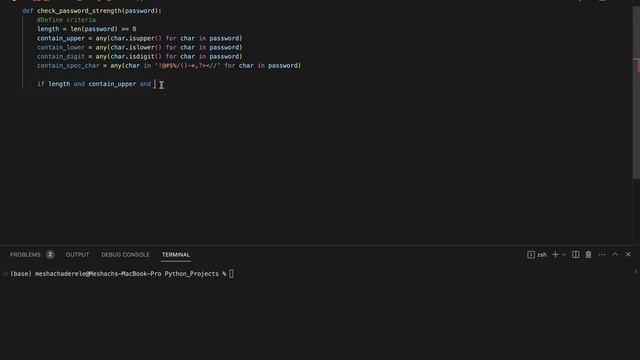Image resolution: width=640 pixels, height=360 pixels.
Task: Open terminal panel more actions ellipsis
Action: coord(602,255)
